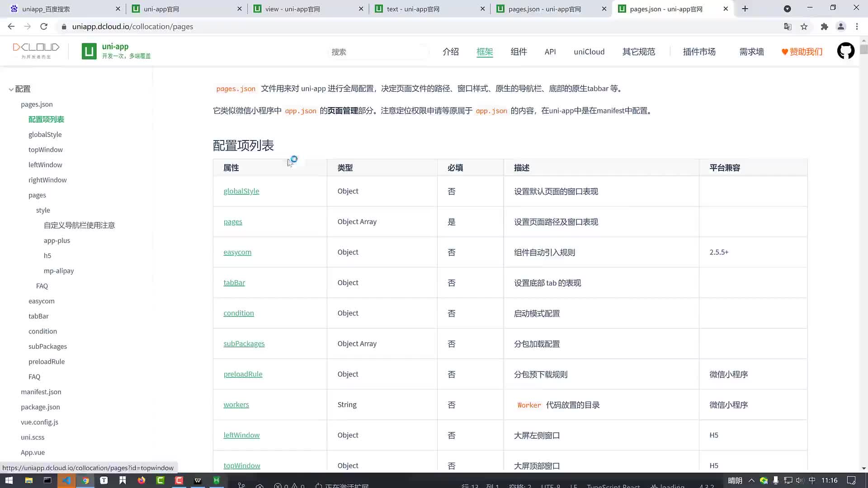Open WPS from the taskbar
The height and width of the screenshot is (488, 868).
[198, 480]
